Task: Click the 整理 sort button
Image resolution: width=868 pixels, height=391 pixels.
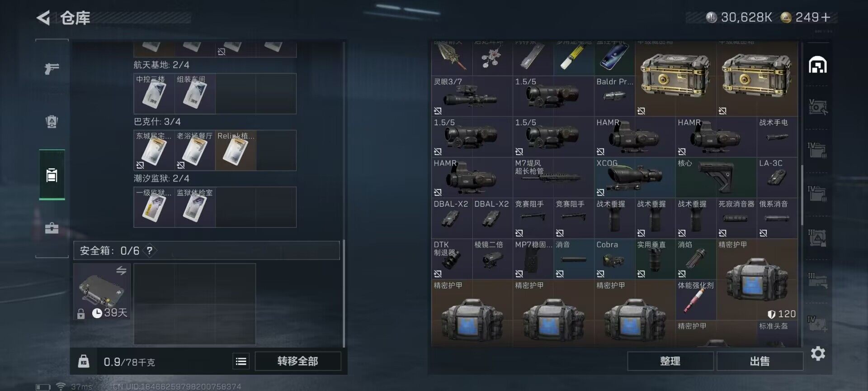Action: [x=670, y=361]
